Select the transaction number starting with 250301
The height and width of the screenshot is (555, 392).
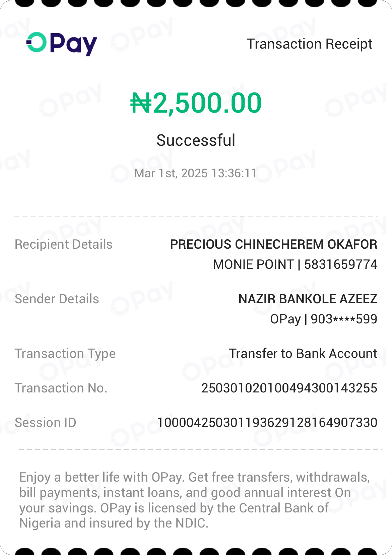(289, 388)
